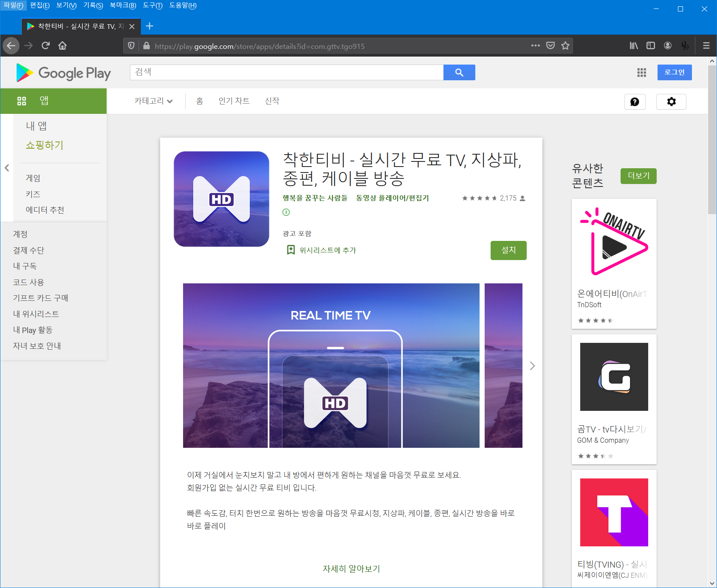Screen dimensions: 717x588
Task: Open 게임 category in sidebar
Action: [33, 178]
